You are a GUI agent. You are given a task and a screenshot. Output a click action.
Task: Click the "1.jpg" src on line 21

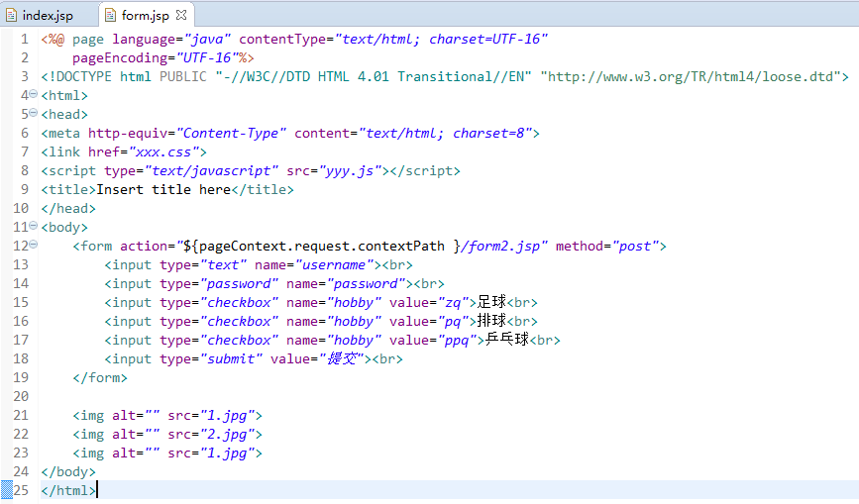coord(231,415)
